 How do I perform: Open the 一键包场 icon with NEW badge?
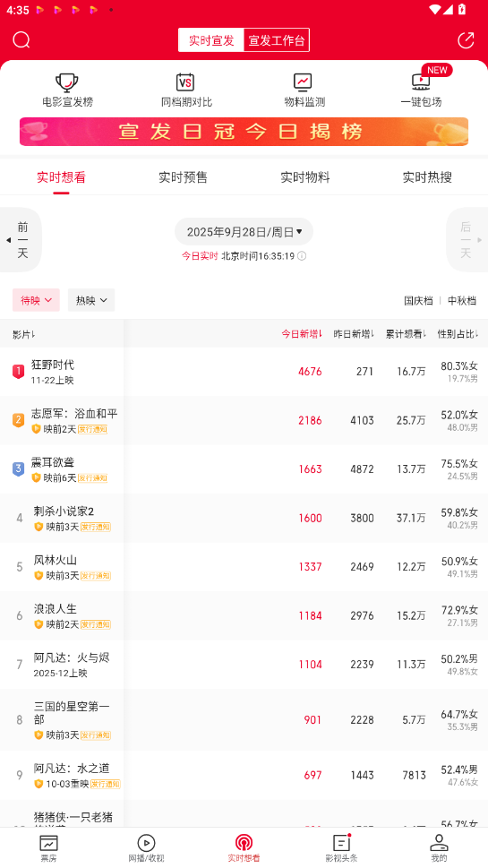(x=421, y=82)
